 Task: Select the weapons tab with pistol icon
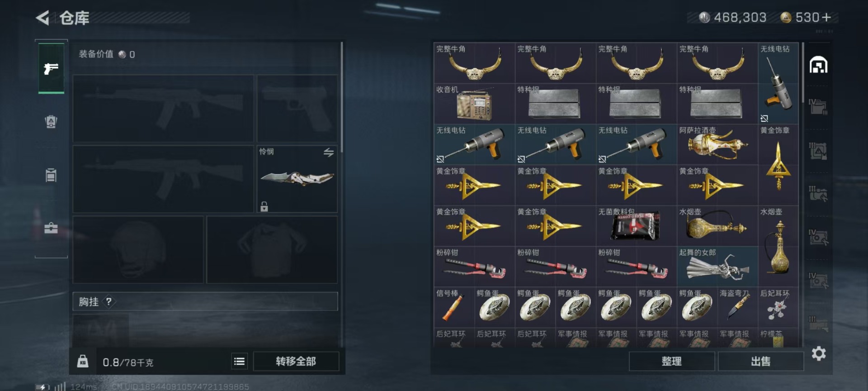[x=51, y=68]
